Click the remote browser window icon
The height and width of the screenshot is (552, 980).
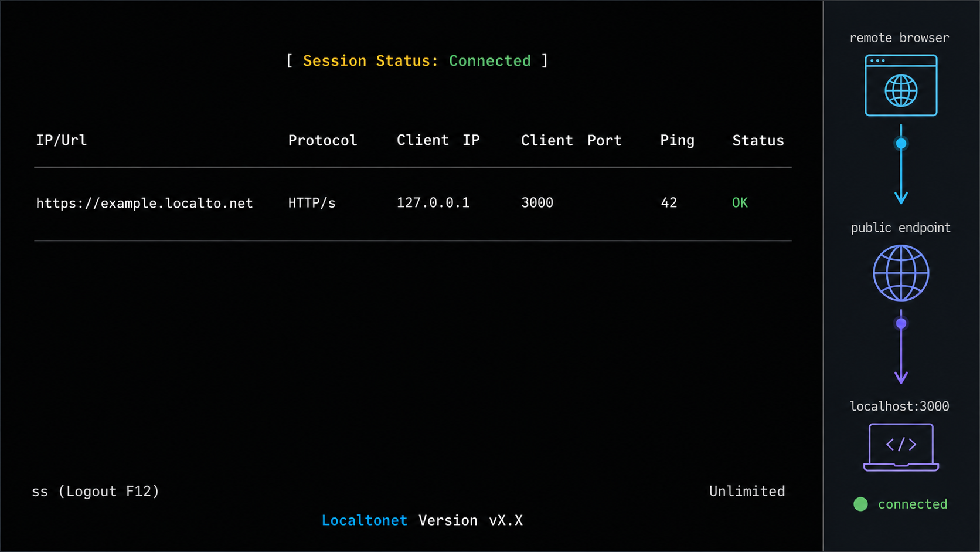901,85
